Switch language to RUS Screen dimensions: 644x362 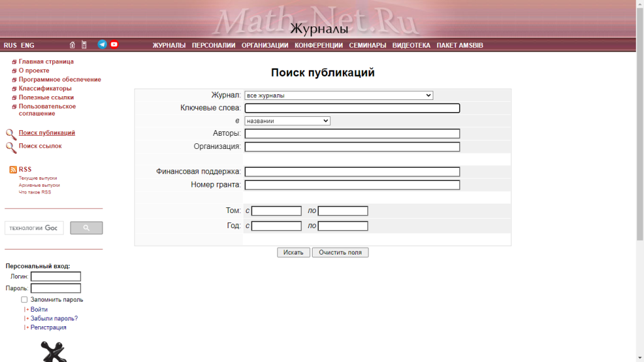click(x=10, y=45)
